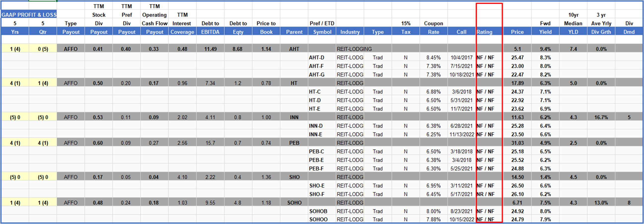Click the AHT-D preferred symbol cell
This screenshot has height=224, width=644.
pos(316,58)
